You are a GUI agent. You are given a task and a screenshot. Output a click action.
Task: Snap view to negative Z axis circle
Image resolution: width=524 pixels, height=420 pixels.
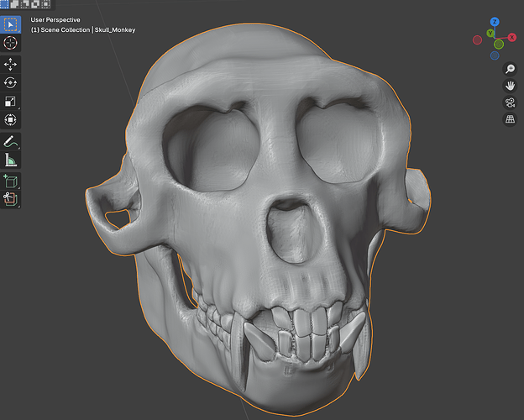[x=495, y=55]
